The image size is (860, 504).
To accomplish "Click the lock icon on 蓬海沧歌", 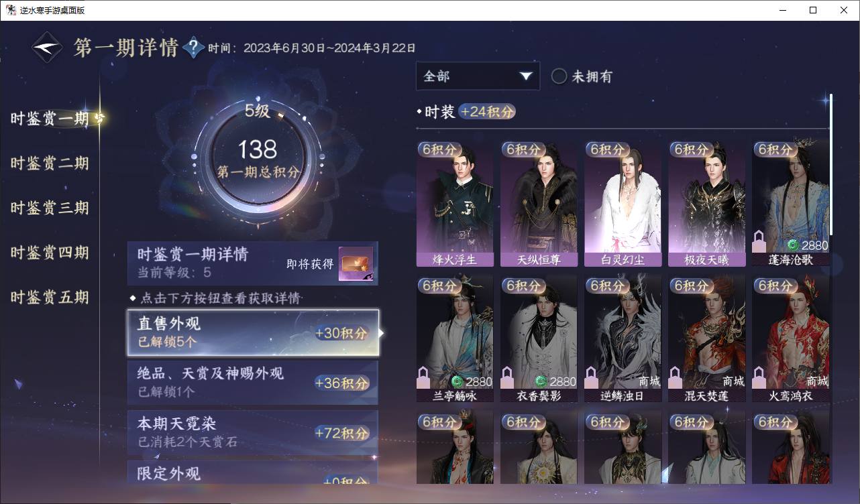I will (x=759, y=241).
